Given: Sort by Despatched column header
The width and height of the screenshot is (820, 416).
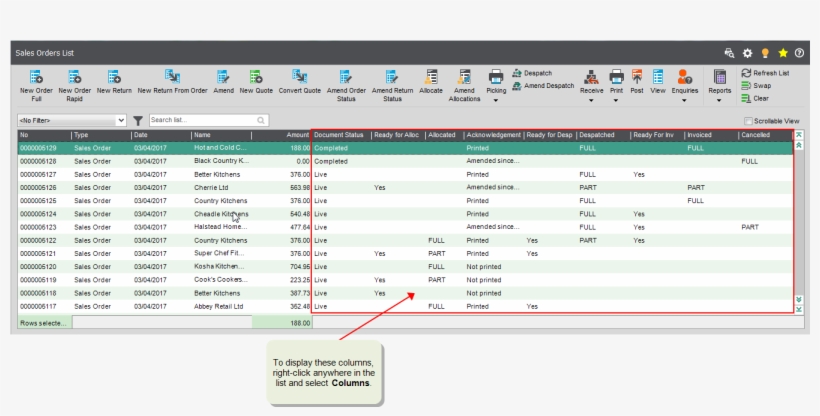Looking at the screenshot, I should 603,135.
